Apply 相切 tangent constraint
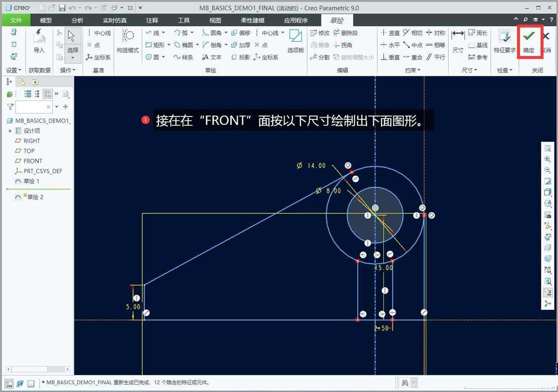Screen dimensions: 558x392 (x=413, y=33)
